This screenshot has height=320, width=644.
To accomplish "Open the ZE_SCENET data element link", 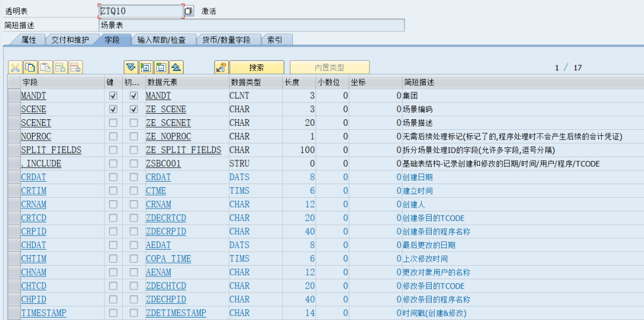I will coord(168,123).
